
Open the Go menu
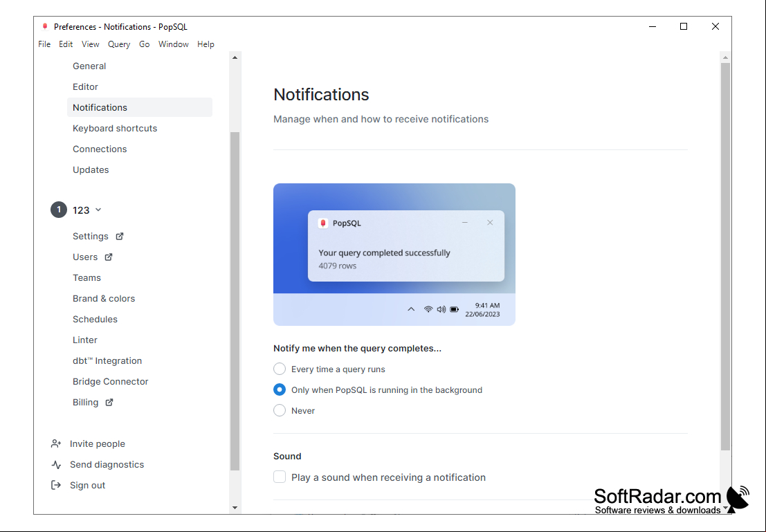coord(144,44)
